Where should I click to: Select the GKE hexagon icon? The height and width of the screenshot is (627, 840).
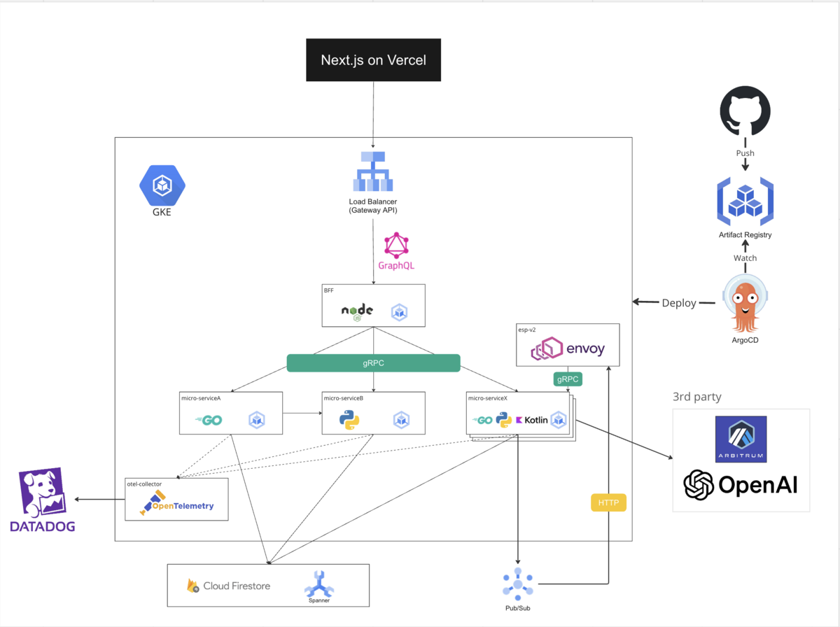click(162, 185)
